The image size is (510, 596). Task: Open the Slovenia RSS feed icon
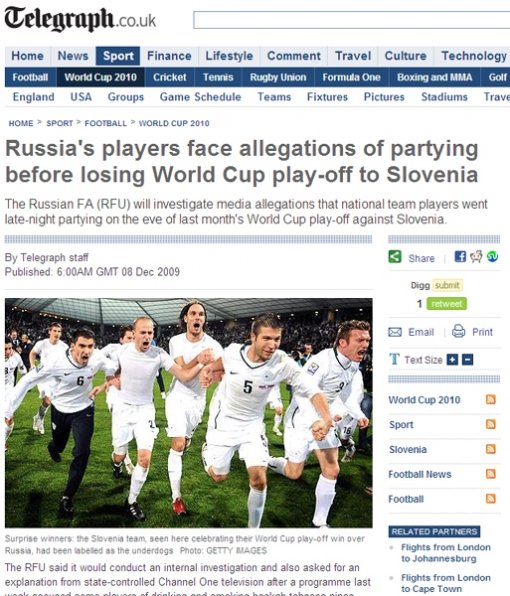click(x=491, y=449)
